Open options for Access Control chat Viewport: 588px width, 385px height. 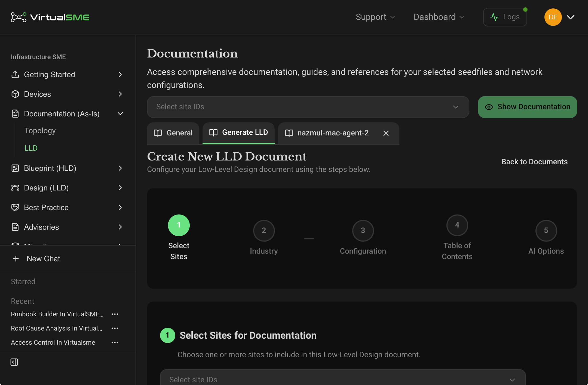coord(115,342)
